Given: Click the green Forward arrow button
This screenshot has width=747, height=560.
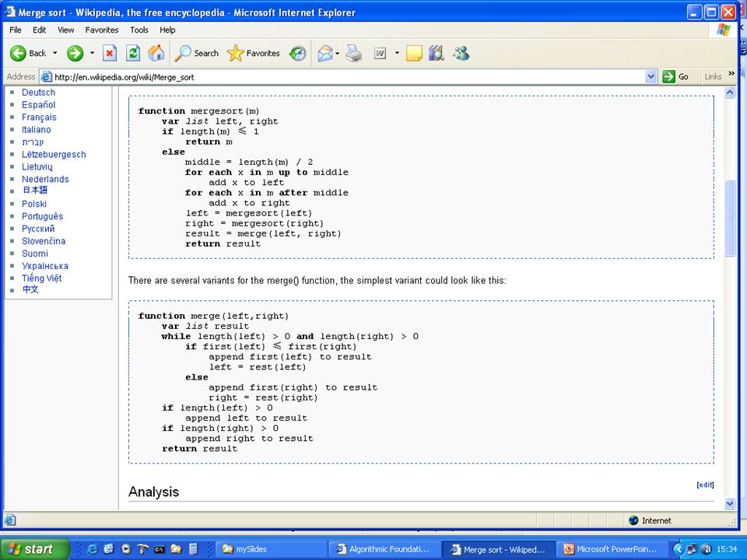Looking at the screenshot, I should pyautogui.click(x=75, y=53).
